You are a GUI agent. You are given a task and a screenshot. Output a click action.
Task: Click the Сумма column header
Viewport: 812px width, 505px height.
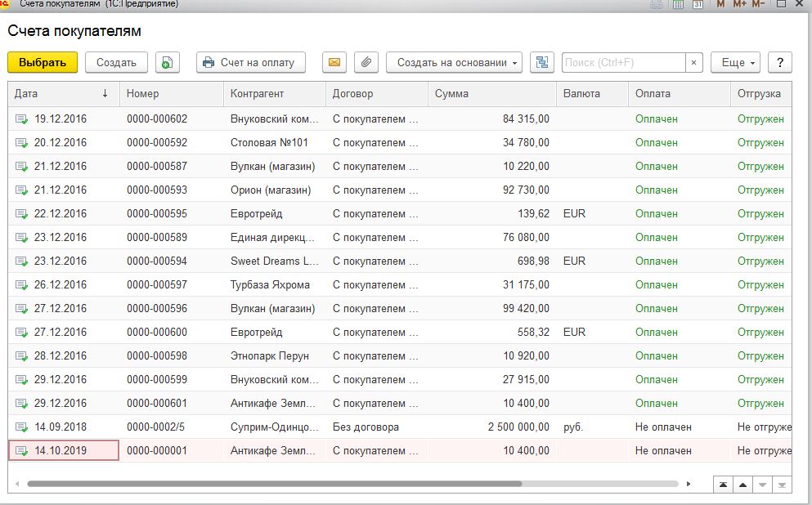492,94
